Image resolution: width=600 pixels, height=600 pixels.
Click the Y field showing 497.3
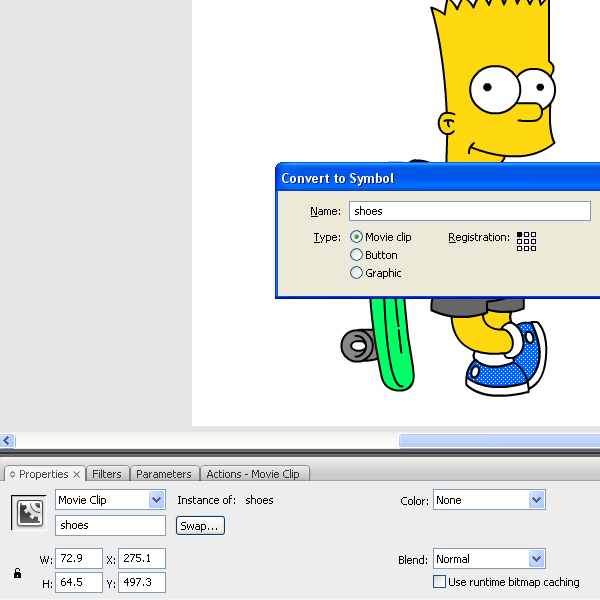142,582
